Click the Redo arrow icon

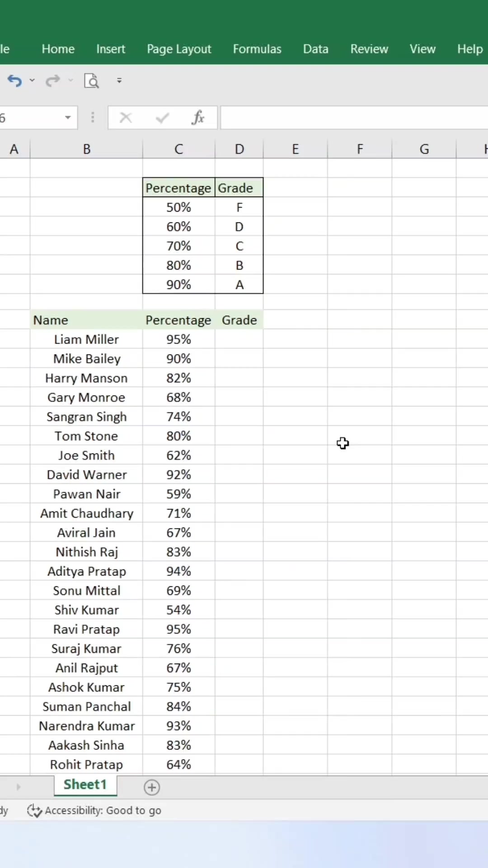53,81
